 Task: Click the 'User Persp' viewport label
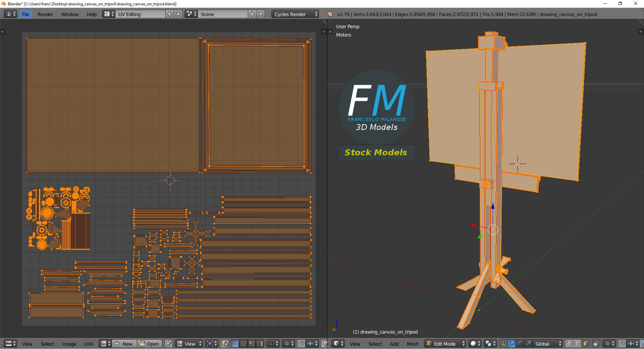[x=347, y=26]
